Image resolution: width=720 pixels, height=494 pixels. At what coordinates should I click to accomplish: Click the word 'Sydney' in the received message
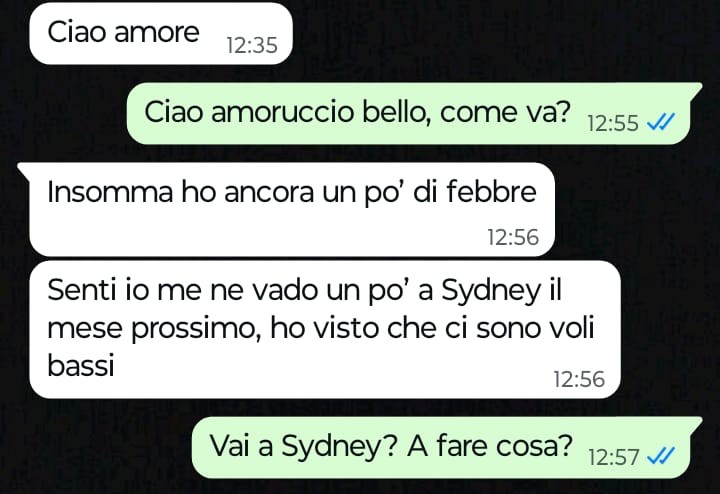[x=491, y=292]
